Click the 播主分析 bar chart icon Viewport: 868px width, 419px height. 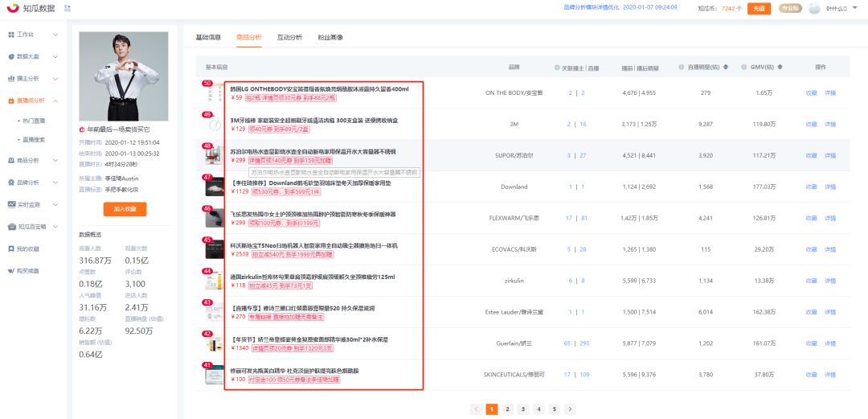click(x=11, y=79)
